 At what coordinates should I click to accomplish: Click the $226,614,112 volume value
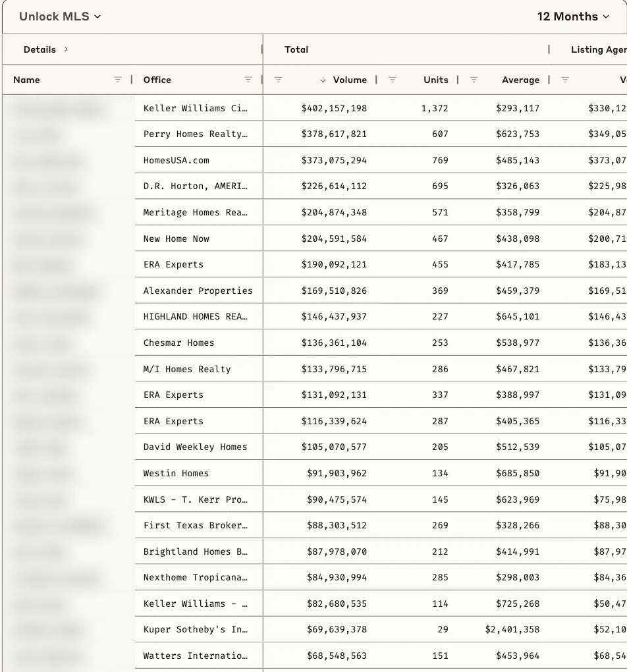(334, 186)
